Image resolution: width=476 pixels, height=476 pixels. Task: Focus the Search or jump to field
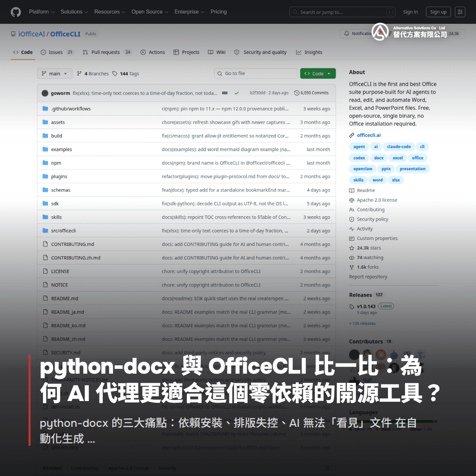[343, 12]
